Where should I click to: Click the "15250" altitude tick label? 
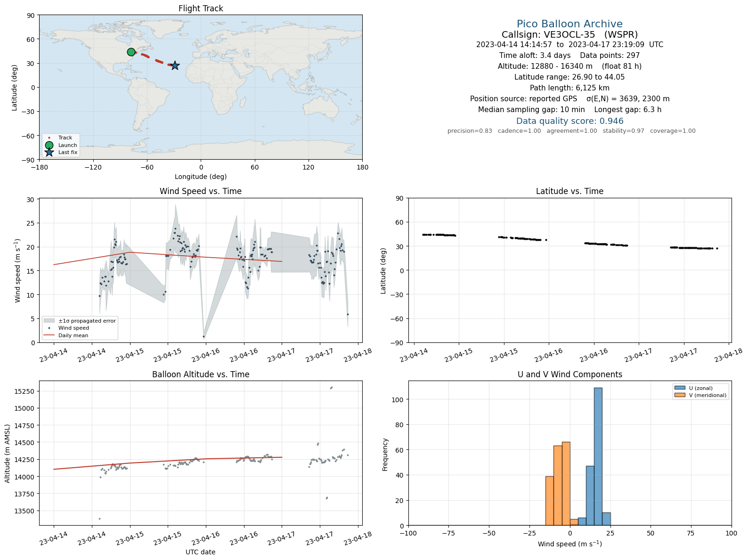click(25, 391)
